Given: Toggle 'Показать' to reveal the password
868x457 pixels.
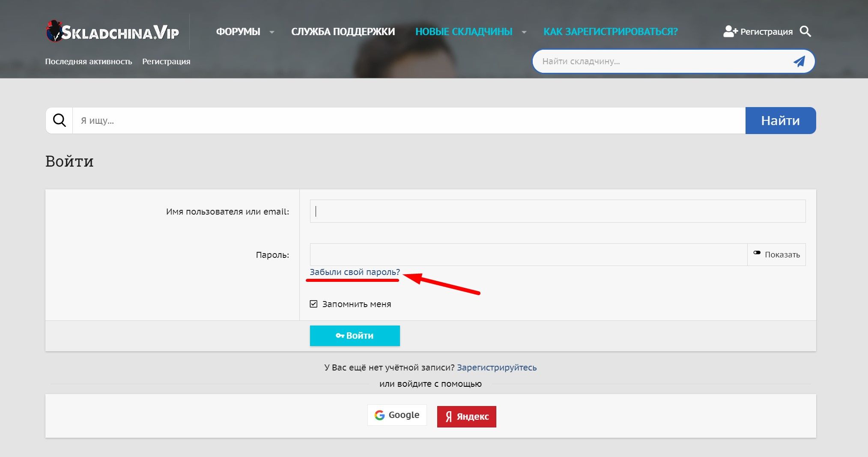Looking at the screenshot, I should coord(776,254).
